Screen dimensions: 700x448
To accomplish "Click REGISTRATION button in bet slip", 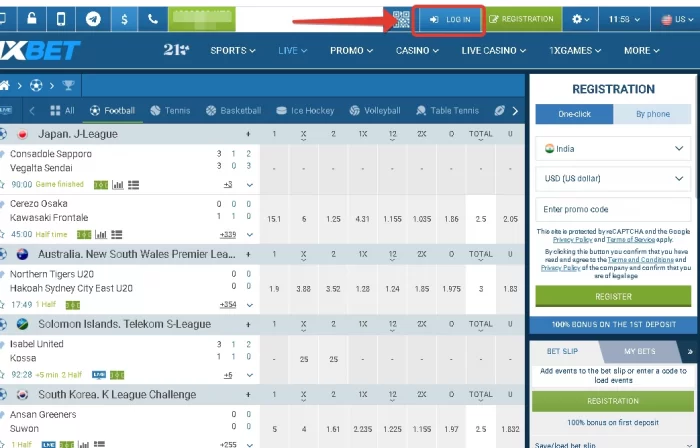I will [612, 401].
